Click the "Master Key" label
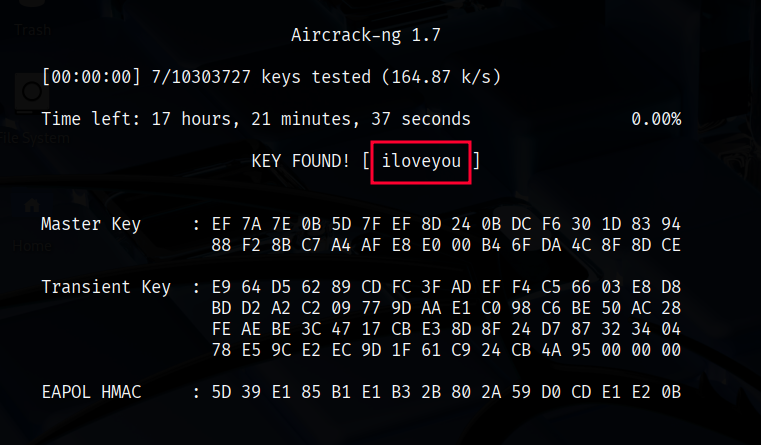The image size is (761, 445). (x=91, y=224)
